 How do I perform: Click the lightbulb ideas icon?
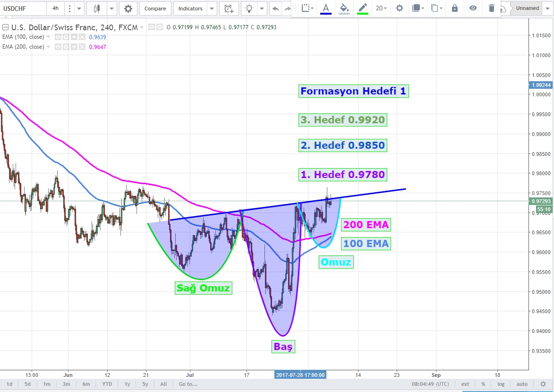[249, 9]
